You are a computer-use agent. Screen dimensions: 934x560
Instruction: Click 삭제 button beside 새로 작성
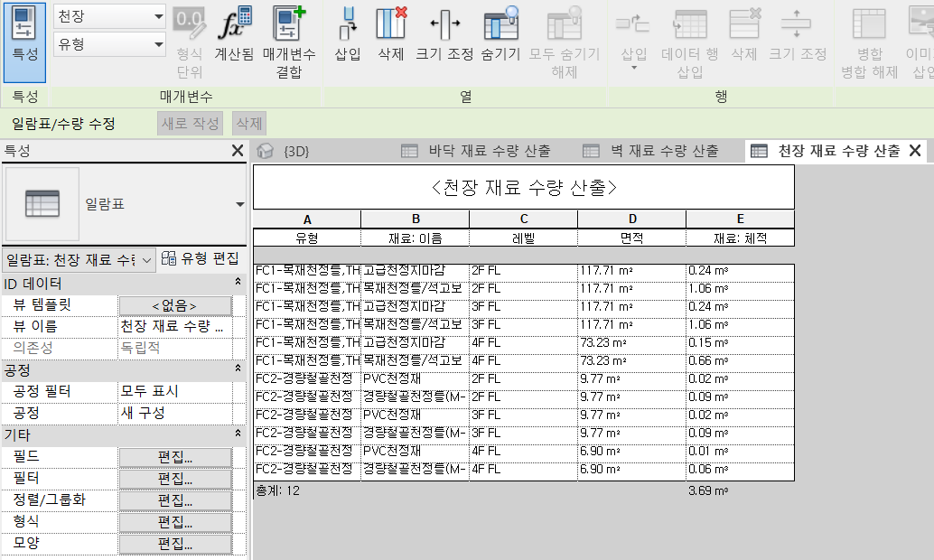(x=249, y=124)
